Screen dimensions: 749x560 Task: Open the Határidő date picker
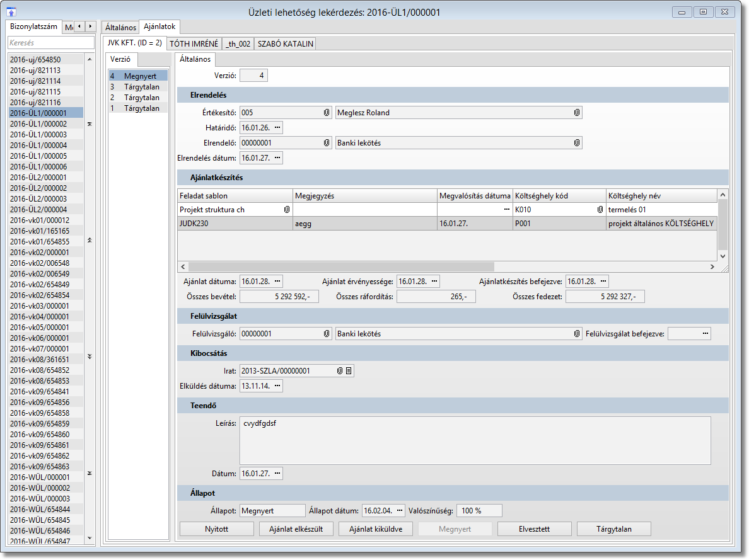tap(277, 128)
